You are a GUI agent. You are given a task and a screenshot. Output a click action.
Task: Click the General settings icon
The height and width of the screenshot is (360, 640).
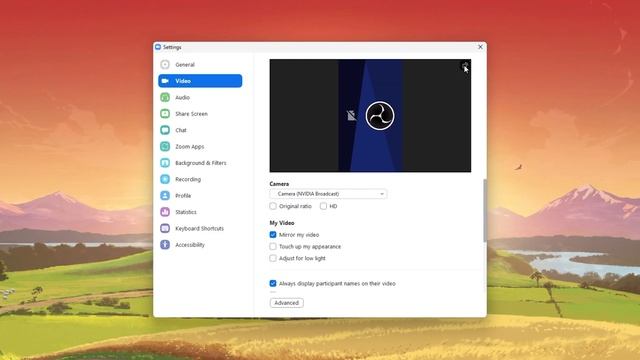coord(165,64)
